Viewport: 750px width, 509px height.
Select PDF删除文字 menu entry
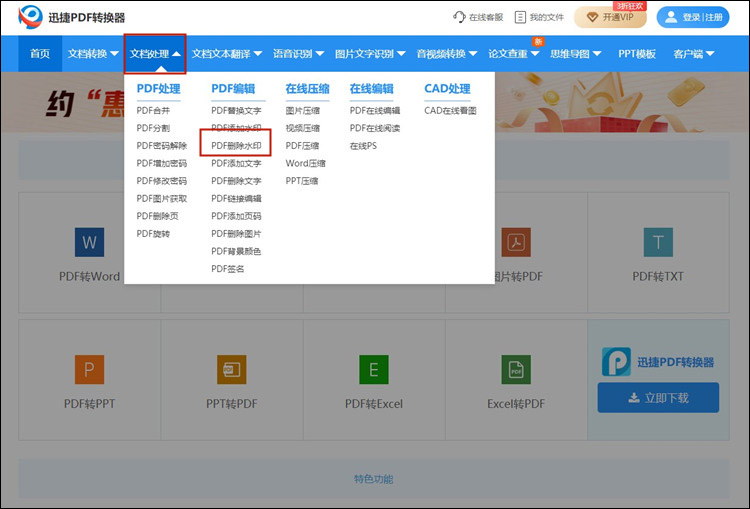pos(236,181)
